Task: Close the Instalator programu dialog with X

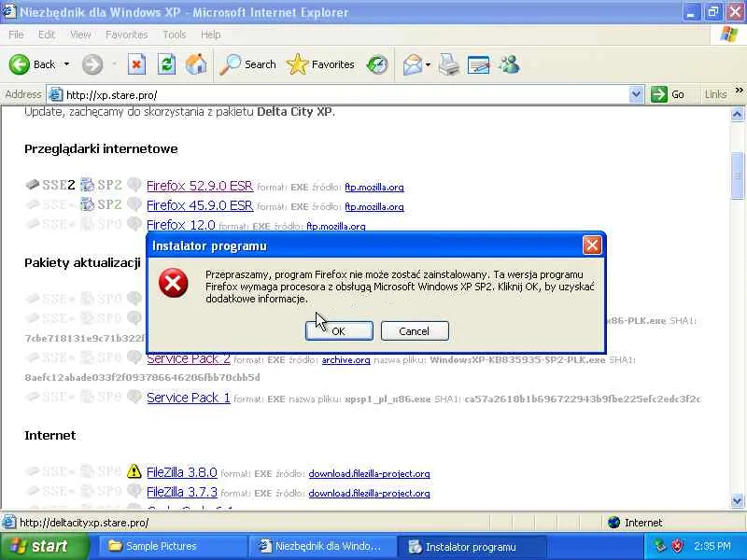Action: click(x=592, y=245)
